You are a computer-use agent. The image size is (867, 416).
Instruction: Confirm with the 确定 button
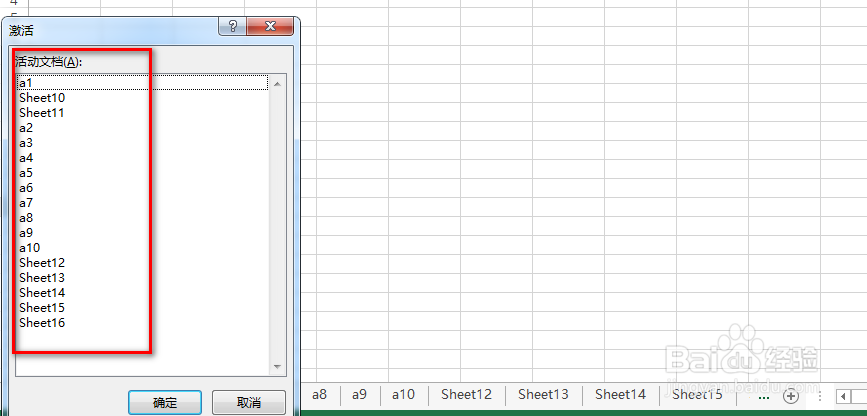165,402
